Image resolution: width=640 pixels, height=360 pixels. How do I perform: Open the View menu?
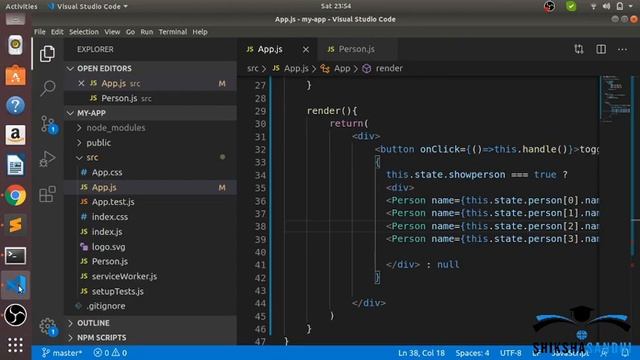[x=112, y=32]
